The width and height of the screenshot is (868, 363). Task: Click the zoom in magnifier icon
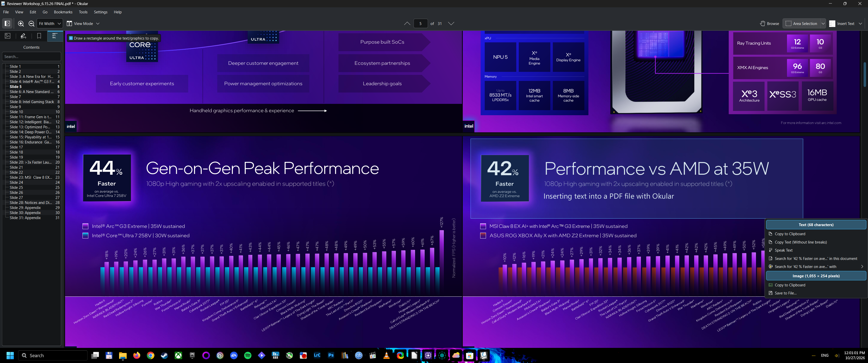pos(21,24)
